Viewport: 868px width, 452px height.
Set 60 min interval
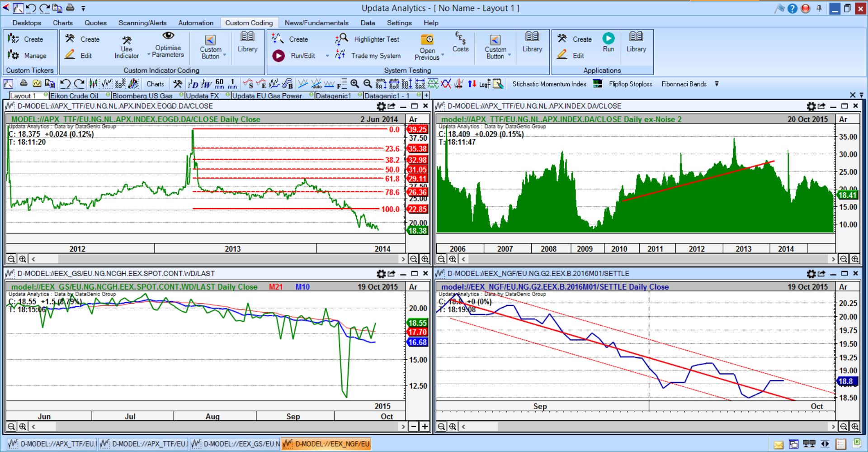click(219, 84)
